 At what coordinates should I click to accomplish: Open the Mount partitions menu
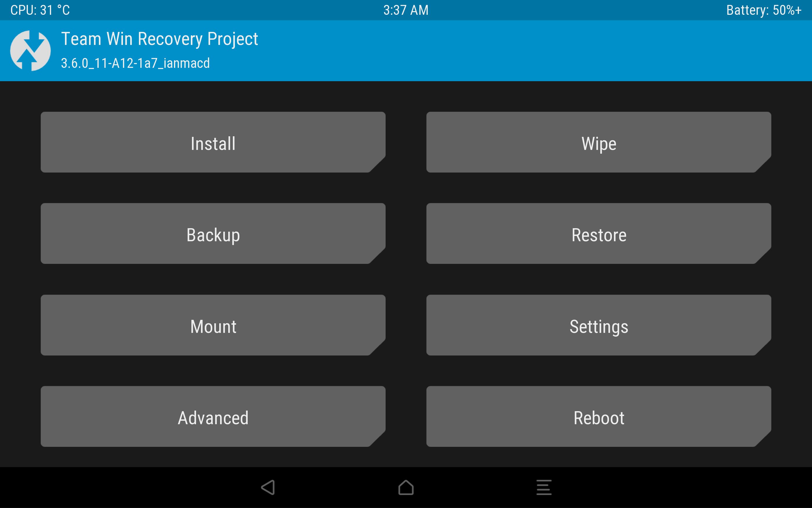click(x=213, y=325)
